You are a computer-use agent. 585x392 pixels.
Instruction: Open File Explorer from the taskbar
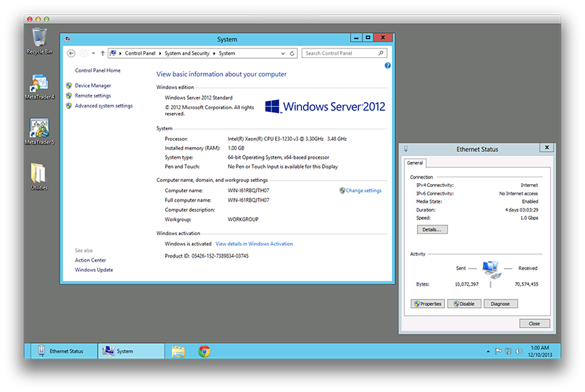pos(178,351)
